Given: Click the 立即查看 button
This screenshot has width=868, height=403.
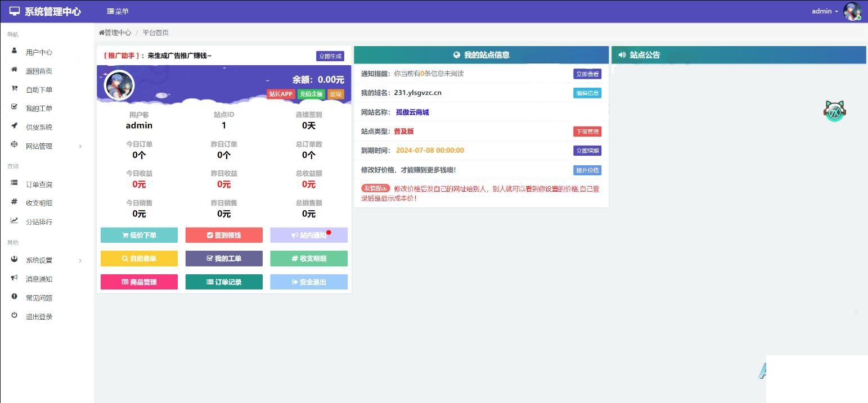Looking at the screenshot, I should click(x=587, y=74).
